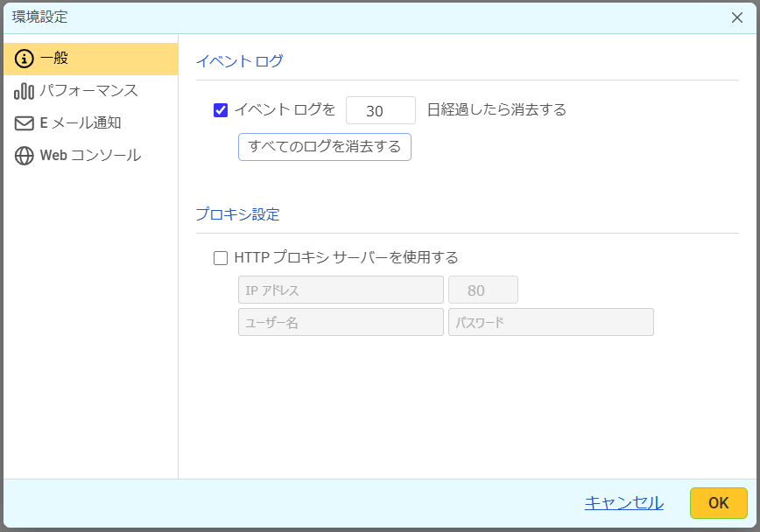Click the イベント ログ section heading
The height and width of the screenshot is (532, 760).
pyautogui.click(x=239, y=61)
